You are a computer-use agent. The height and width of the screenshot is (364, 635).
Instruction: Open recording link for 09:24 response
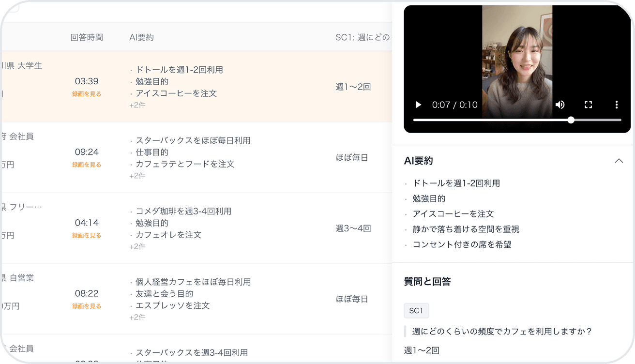coord(87,165)
